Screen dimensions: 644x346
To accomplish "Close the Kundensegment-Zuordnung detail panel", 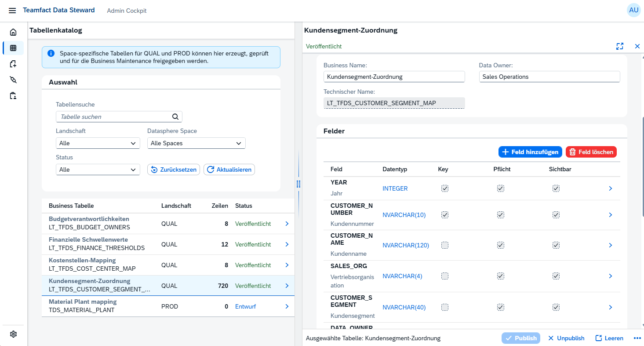I will click(637, 46).
